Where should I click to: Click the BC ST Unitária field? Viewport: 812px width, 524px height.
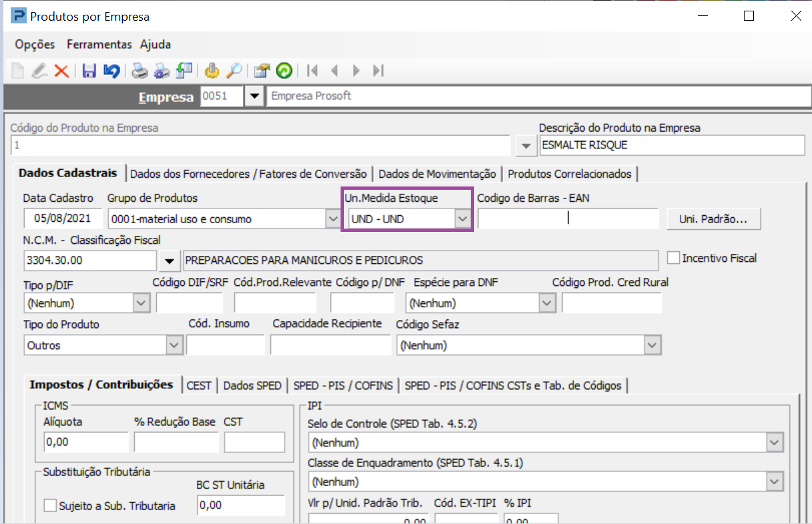(241, 506)
